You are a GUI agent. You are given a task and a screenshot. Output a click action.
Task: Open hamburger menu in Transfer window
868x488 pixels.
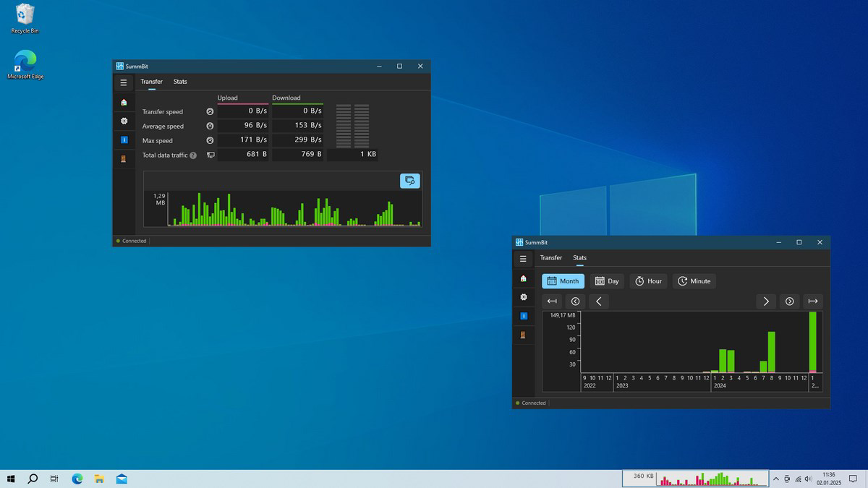124,82
